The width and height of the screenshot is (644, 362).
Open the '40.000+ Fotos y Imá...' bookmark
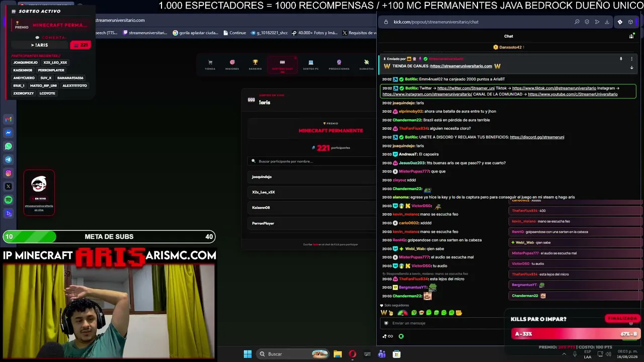[315, 33]
